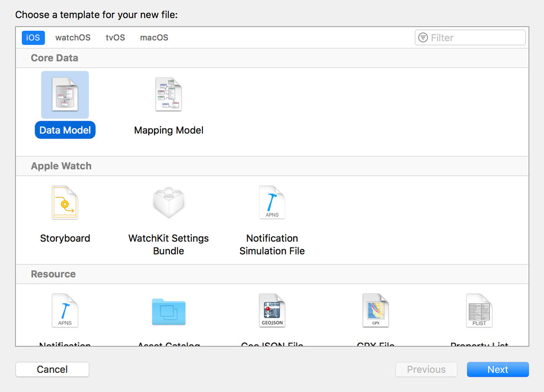Screen dimensions: 544x392
Task: Show macOS templates tab
Action: 154,38
